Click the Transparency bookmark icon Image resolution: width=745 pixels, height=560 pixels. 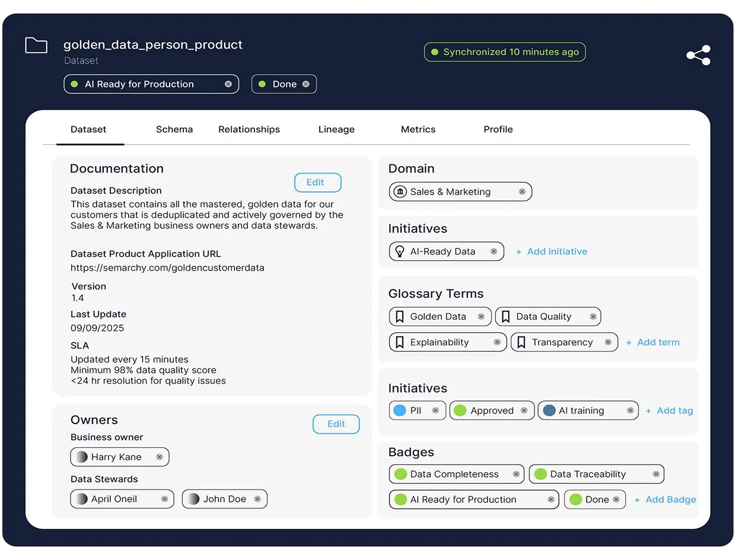tap(521, 342)
